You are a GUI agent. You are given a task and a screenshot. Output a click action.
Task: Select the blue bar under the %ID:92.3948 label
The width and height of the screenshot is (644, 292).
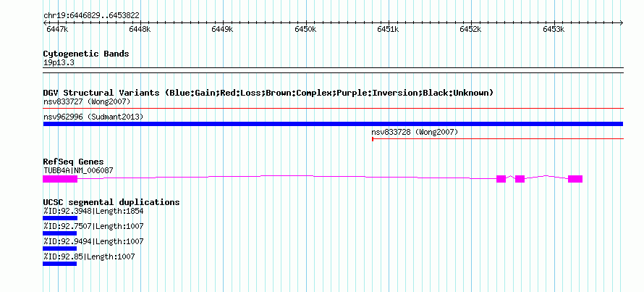pos(60,218)
